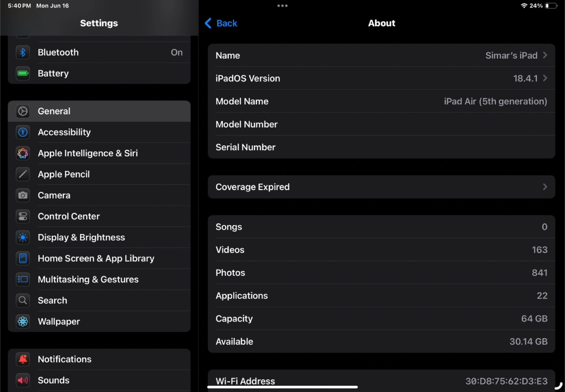Tap the Serial Number row

tap(381, 147)
